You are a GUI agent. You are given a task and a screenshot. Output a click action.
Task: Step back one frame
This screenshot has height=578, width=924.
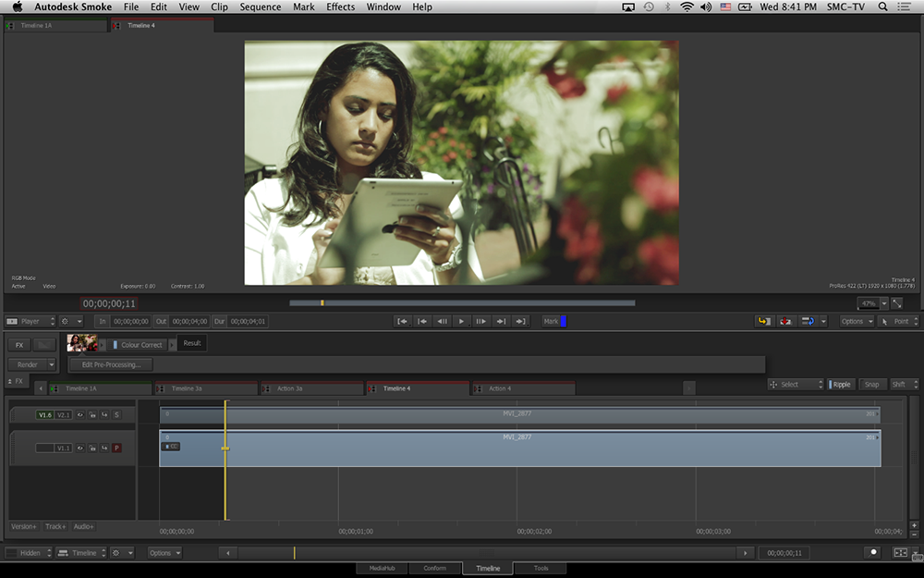pos(442,321)
